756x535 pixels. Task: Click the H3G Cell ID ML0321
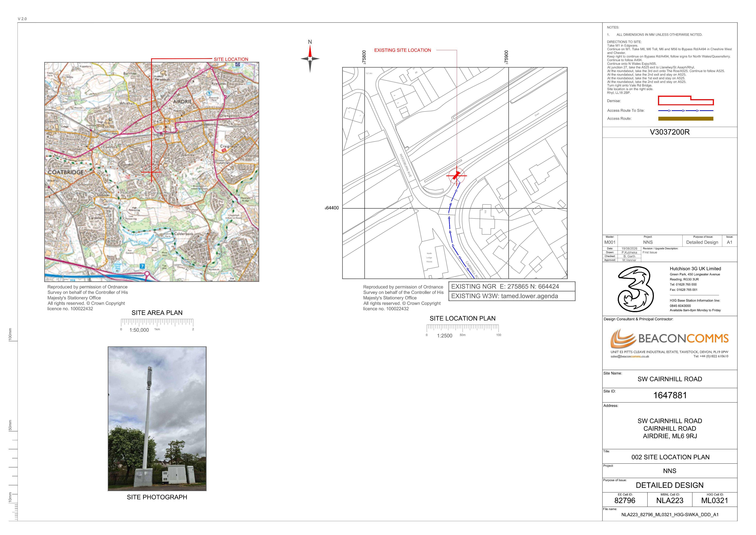point(714,501)
